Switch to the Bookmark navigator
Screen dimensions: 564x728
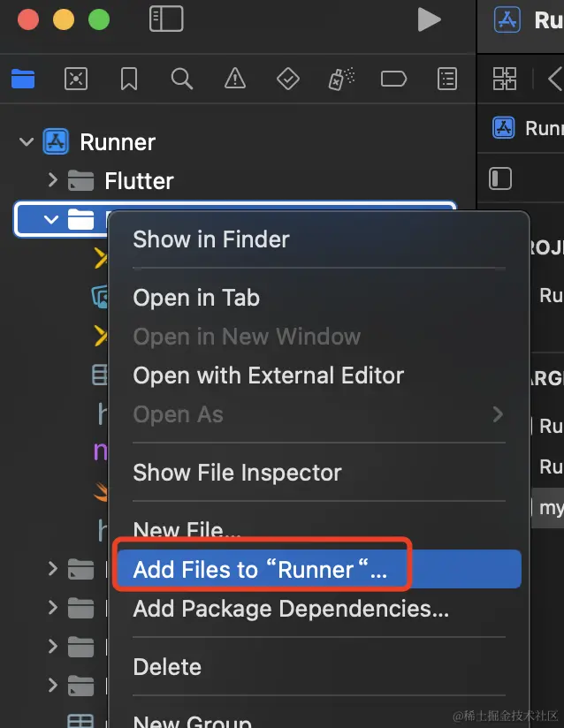point(129,80)
